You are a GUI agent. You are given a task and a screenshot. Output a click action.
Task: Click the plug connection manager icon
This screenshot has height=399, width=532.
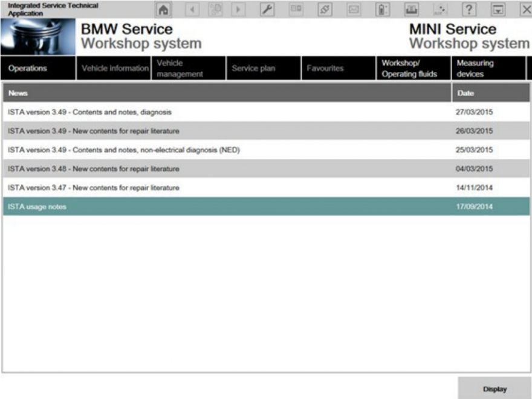pyautogui.click(x=325, y=10)
